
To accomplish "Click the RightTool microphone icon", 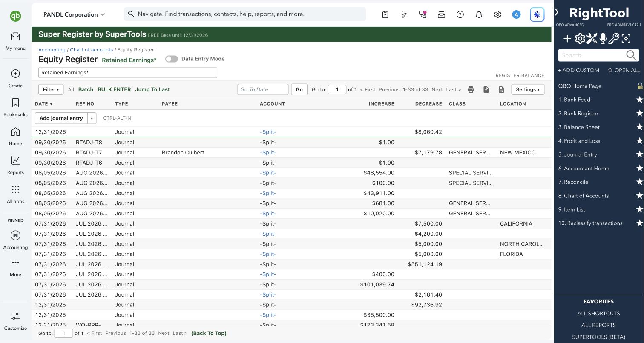I will tap(603, 39).
